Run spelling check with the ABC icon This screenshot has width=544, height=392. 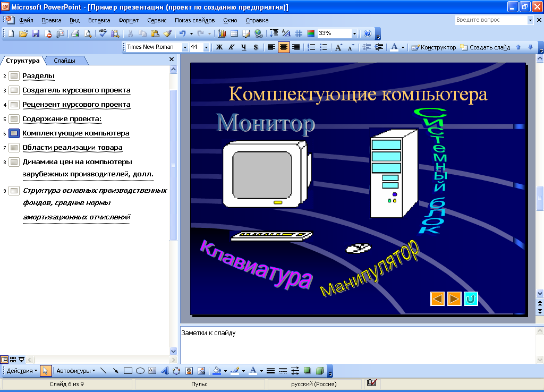pos(103,33)
